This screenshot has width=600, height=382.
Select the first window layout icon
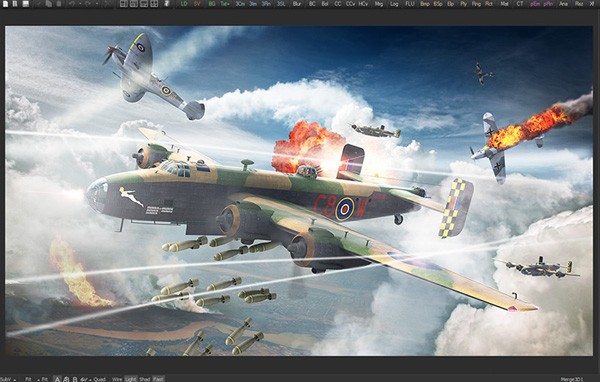(x=124, y=4)
